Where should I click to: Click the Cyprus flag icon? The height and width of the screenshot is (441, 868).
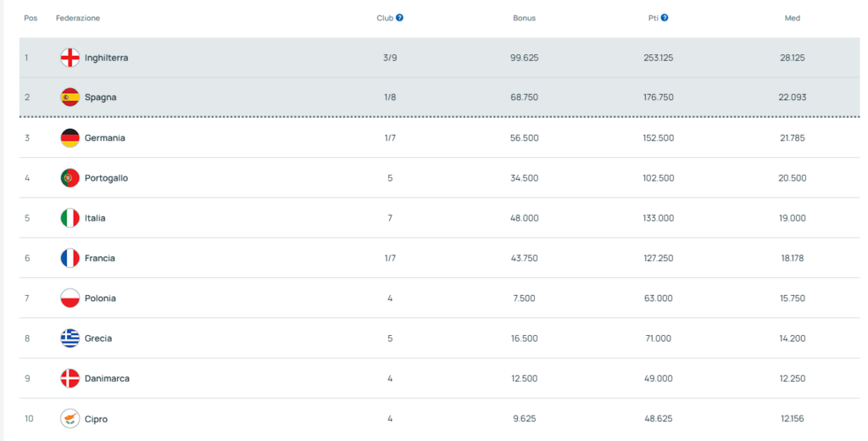click(70, 418)
